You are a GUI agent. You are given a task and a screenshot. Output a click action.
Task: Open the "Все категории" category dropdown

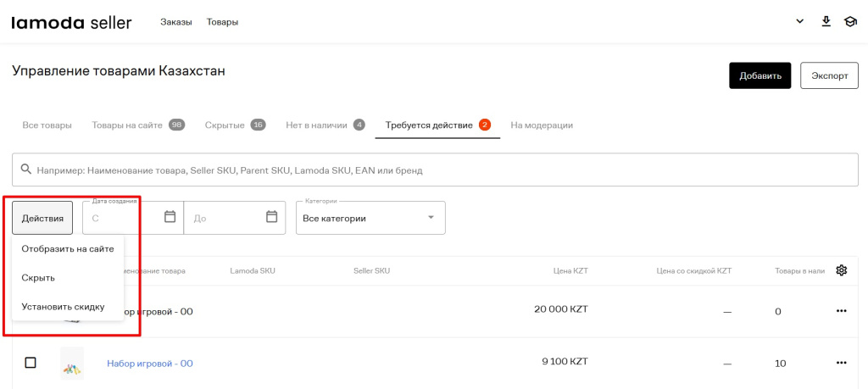[x=370, y=218]
